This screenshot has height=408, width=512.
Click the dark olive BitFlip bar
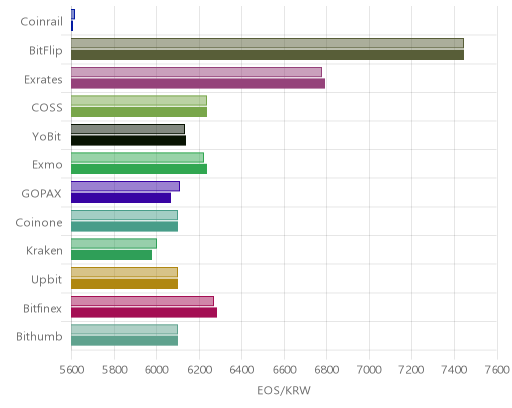coord(267,55)
